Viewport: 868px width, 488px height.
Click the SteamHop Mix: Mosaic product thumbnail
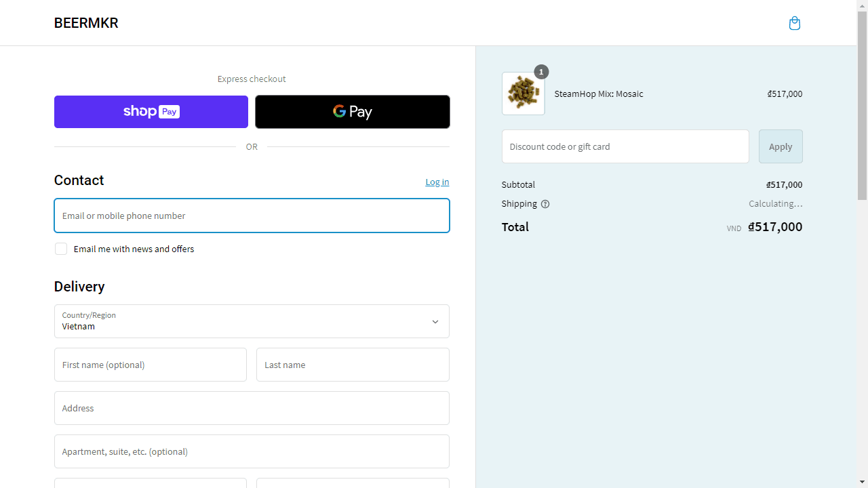pyautogui.click(x=524, y=94)
